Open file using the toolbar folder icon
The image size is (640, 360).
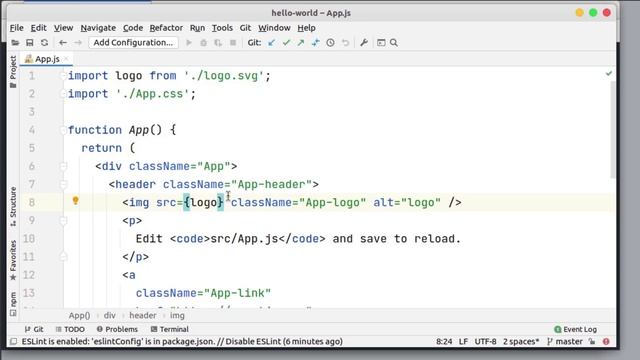pyautogui.click(x=15, y=42)
